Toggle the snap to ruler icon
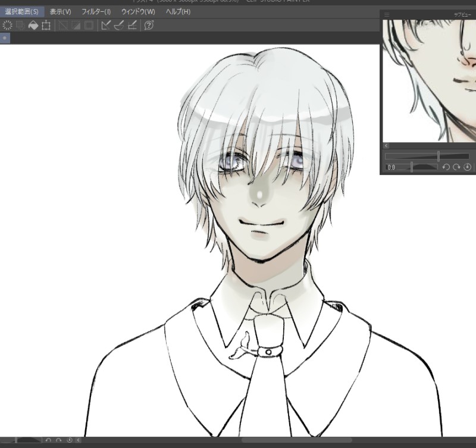This screenshot has height=448, width=476. tap(106, 25)
